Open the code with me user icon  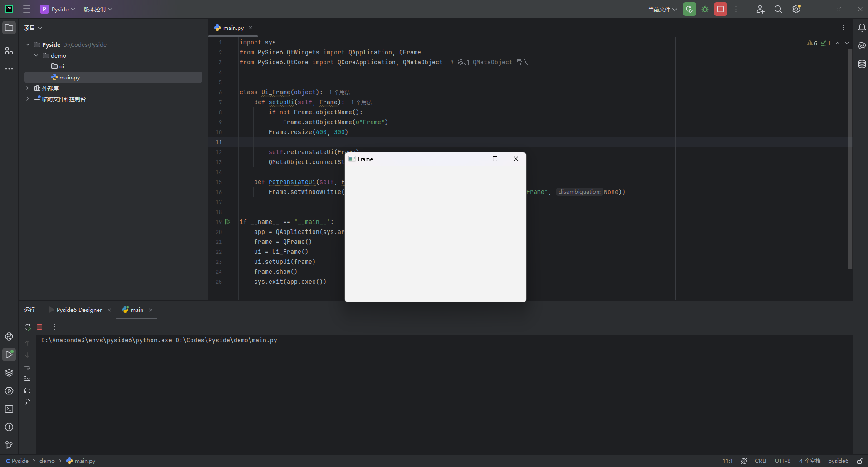click(760, 9)
